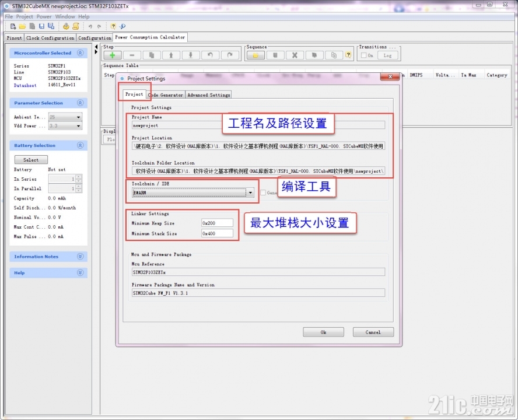Screen dimensions: 518x420
Task: Open the Power menu
Action: tap(44, 16)
